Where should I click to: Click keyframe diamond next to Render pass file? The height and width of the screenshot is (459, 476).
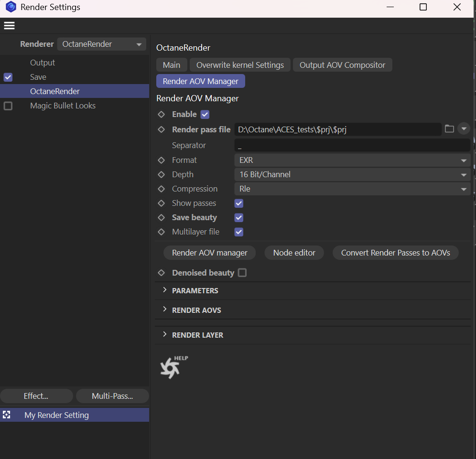[x=161, y=129]
